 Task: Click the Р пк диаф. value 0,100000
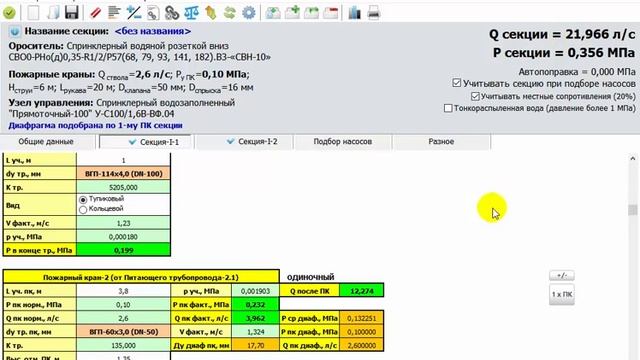pos(362,332)
